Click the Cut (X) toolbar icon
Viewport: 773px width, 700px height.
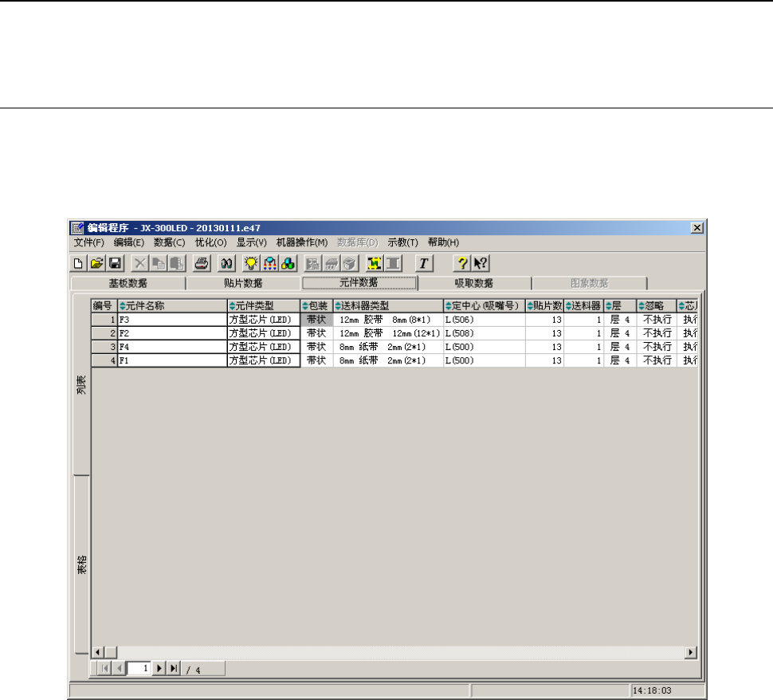140,263
